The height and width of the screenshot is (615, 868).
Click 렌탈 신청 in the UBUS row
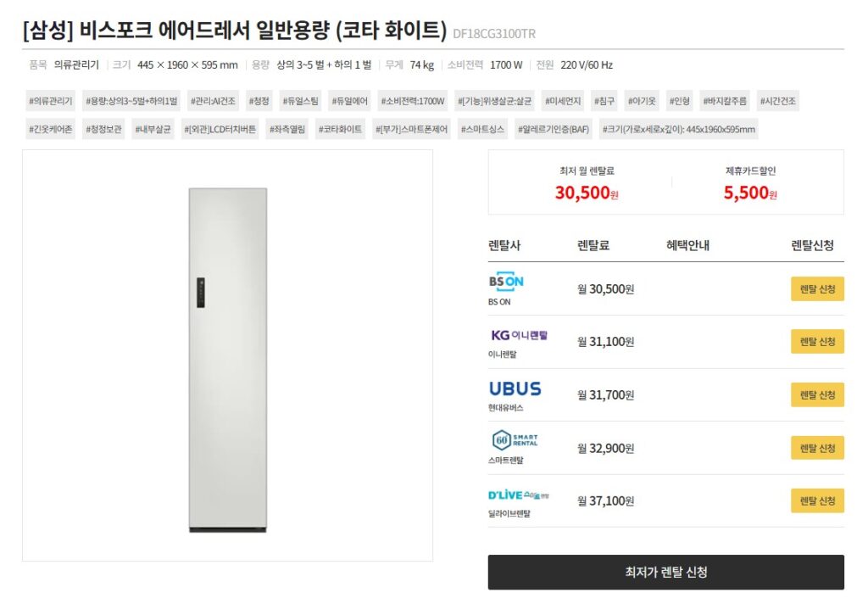(816, 394)
